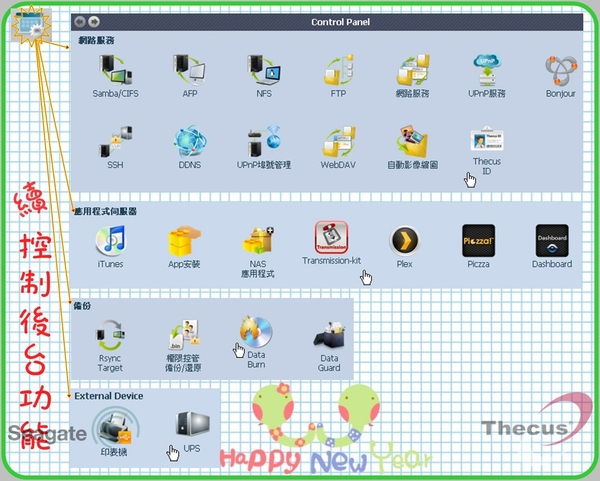Open the WebDAV icon
The image size is (600, 481).
click(x=338, y=142)
